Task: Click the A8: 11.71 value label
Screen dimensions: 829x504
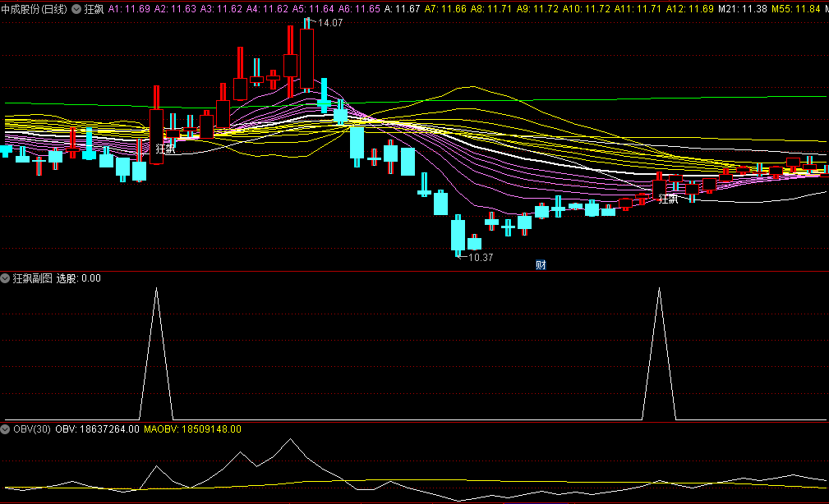Action: pyautogui.click(x=491, y=9)
